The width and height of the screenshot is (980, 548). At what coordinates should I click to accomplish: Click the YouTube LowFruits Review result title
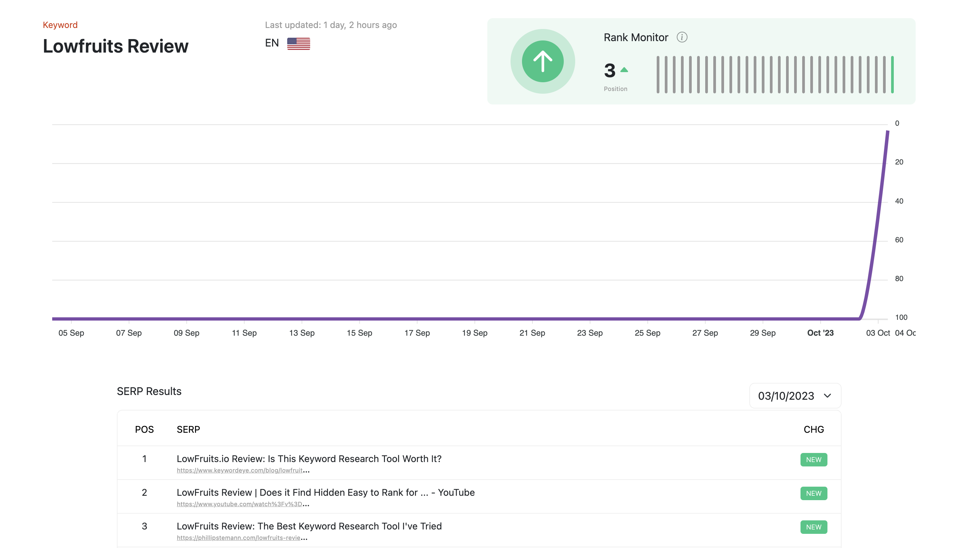tap(326, 492)
